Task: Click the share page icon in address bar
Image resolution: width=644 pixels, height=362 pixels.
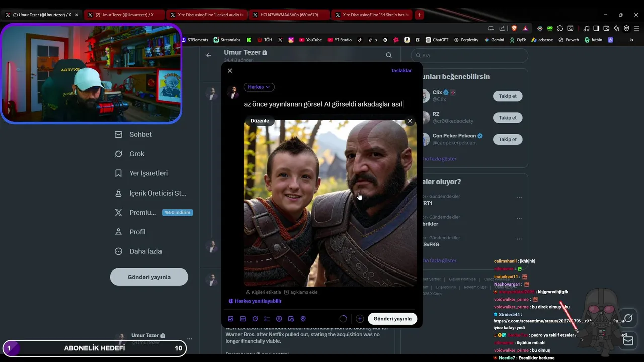Action: tap(502, 28)
